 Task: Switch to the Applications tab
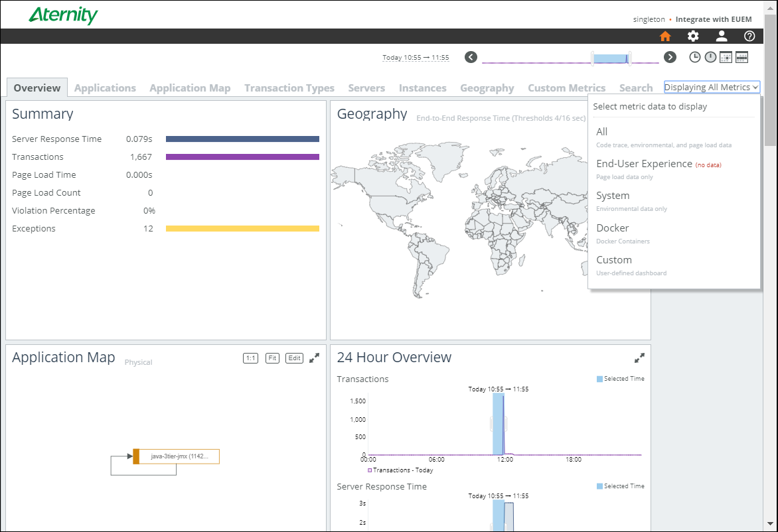tap(105, 88)
